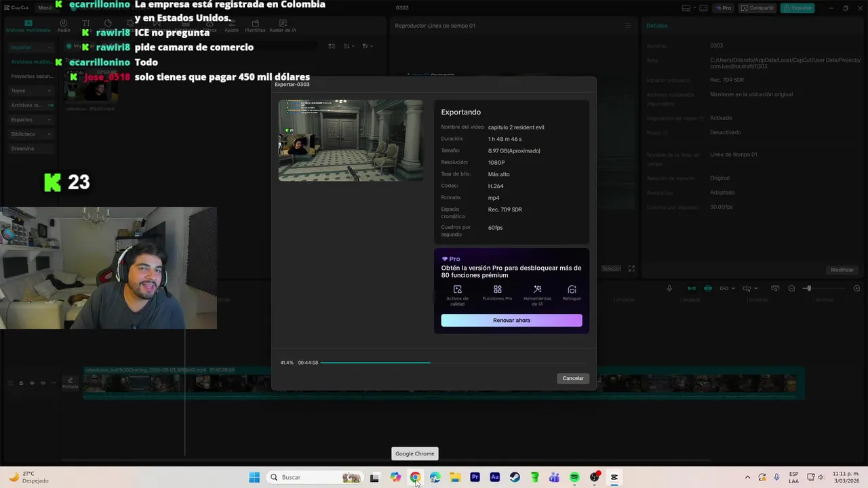The image size is (868, 488).
Task: Open Premiere Pro from taskbar
Action: (x=475, y=477)
